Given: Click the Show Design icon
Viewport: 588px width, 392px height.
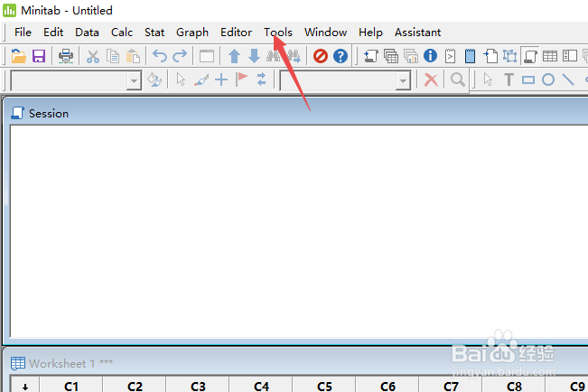Looking at the screenshot, I should pyautogui.click(x=510, y=56).
